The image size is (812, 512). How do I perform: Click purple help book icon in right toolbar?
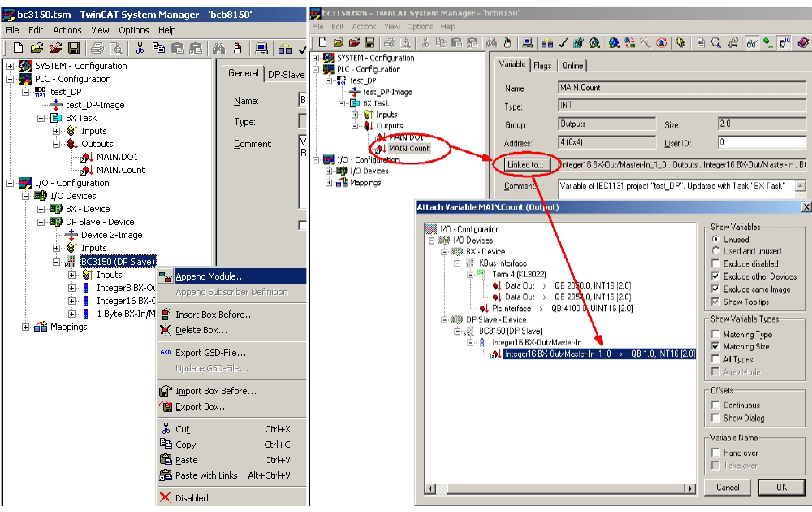[803, 42]
